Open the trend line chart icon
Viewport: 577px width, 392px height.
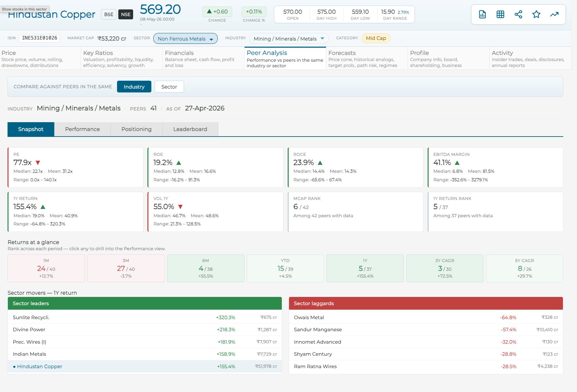click(554, 14)
